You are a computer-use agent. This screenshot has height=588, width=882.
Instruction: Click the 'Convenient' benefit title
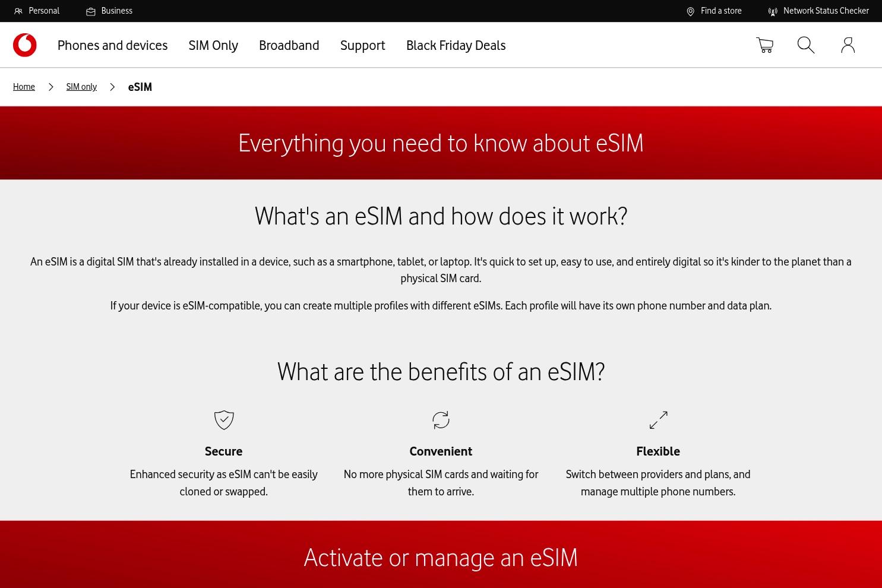(x=441, y=451)
